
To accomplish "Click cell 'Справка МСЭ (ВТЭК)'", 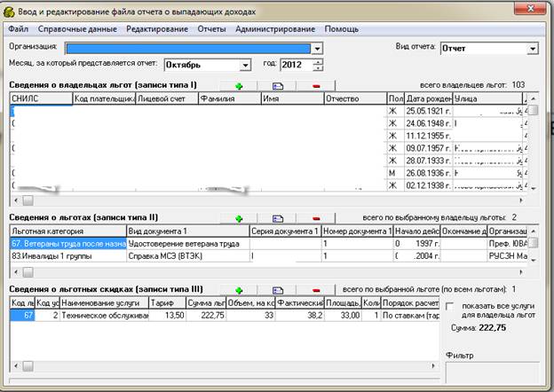I will [x=188, y=256].
